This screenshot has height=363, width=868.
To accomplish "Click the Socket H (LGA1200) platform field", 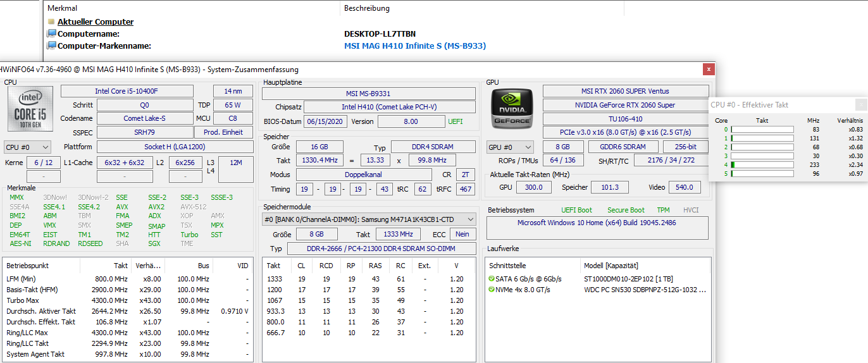I will coord(175,147).
